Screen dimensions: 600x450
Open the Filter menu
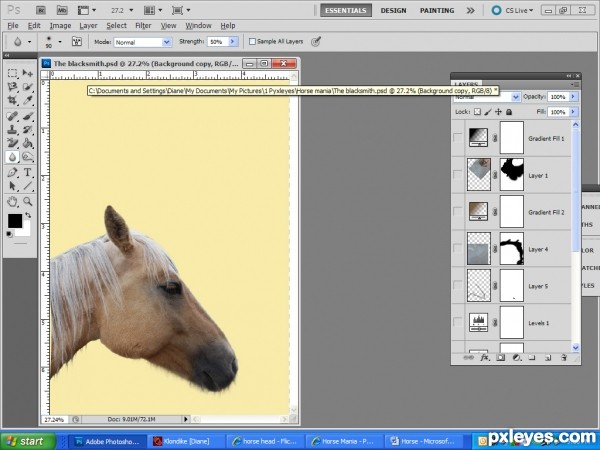click(x=143, y=26)
